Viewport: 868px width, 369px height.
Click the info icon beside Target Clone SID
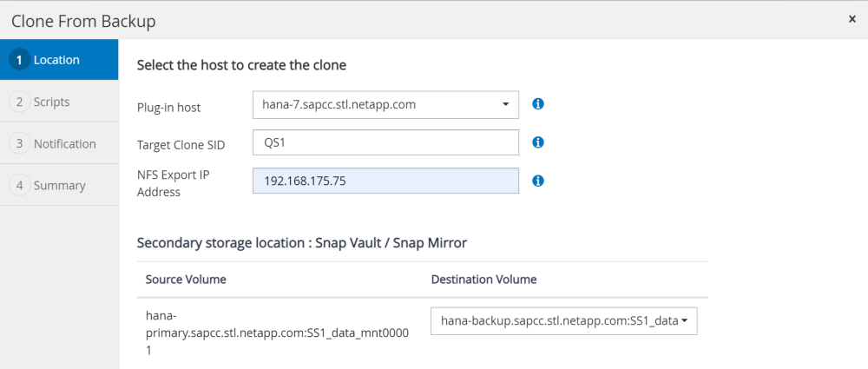(x=537, y=142)
